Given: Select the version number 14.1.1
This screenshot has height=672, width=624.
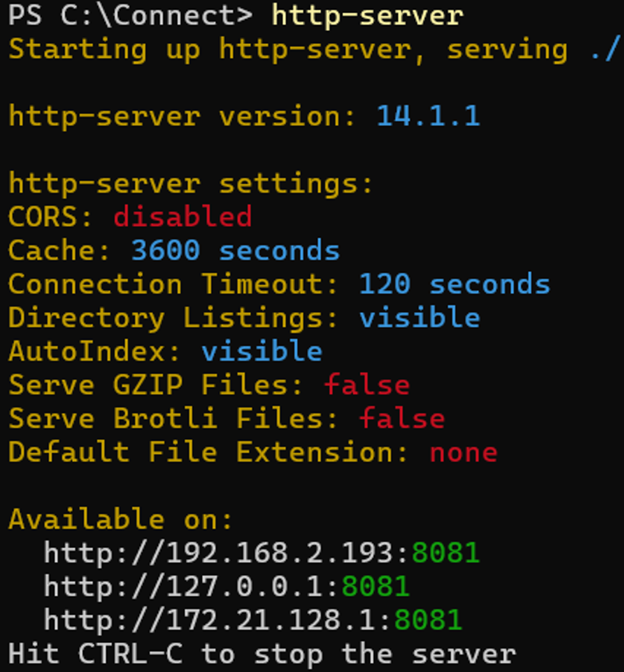Looking at the screenshot, I should pyautogui.click(x=428, y=116).
